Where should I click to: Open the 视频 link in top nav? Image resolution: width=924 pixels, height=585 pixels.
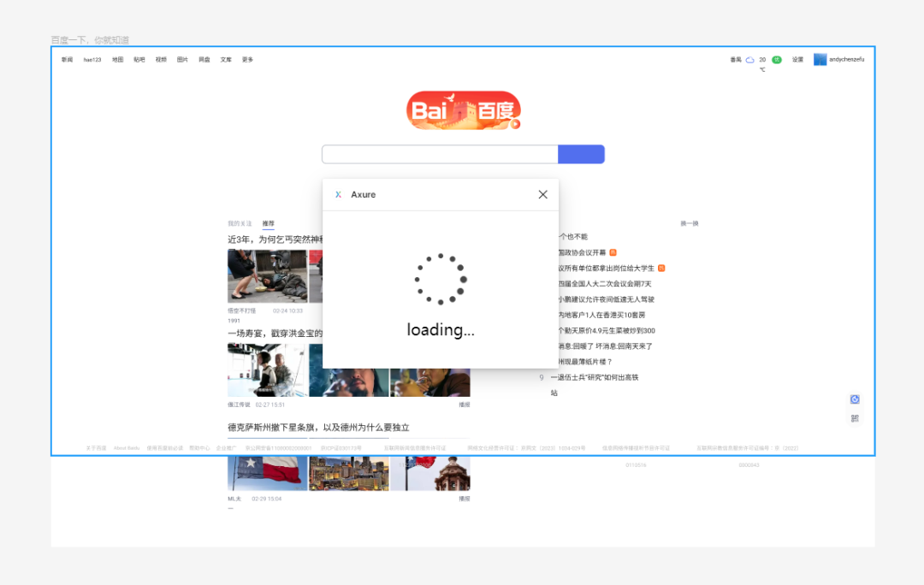161,60
